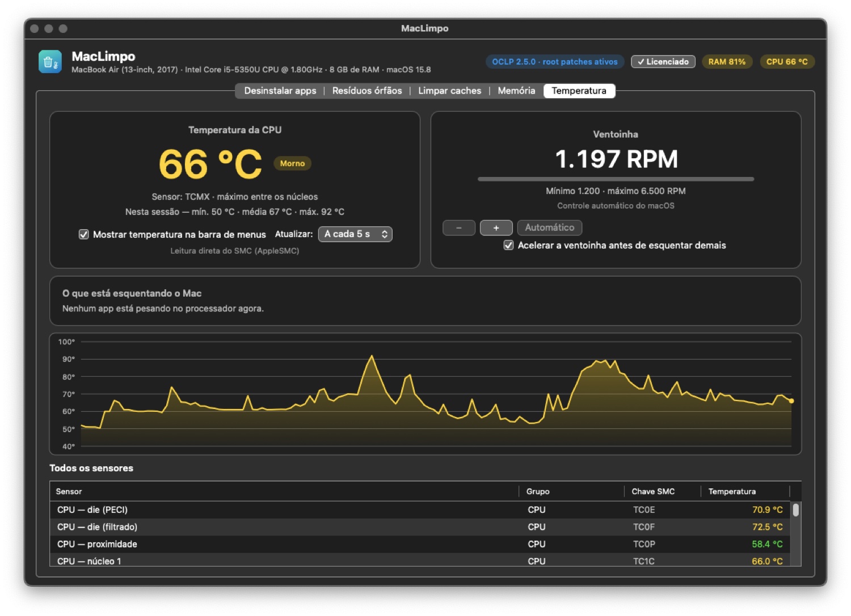Click the RAM 81% indicator badge

pyautogui.click(x=727, y=62)
